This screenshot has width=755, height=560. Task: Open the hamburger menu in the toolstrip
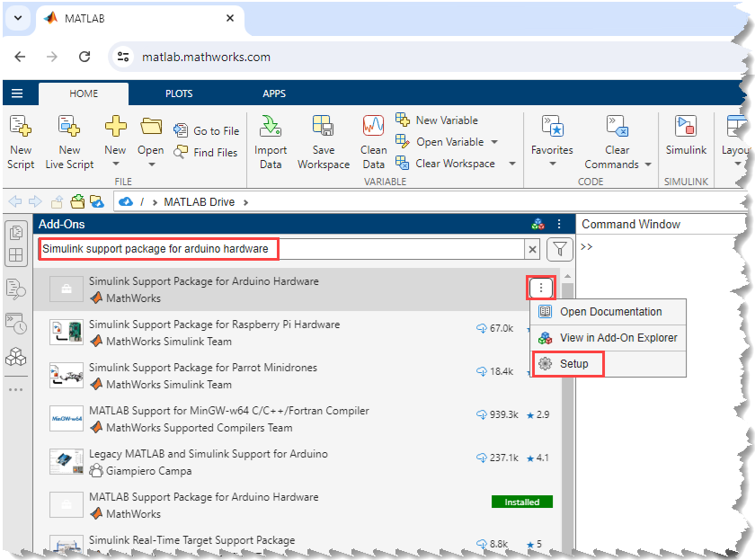(17, 93)
